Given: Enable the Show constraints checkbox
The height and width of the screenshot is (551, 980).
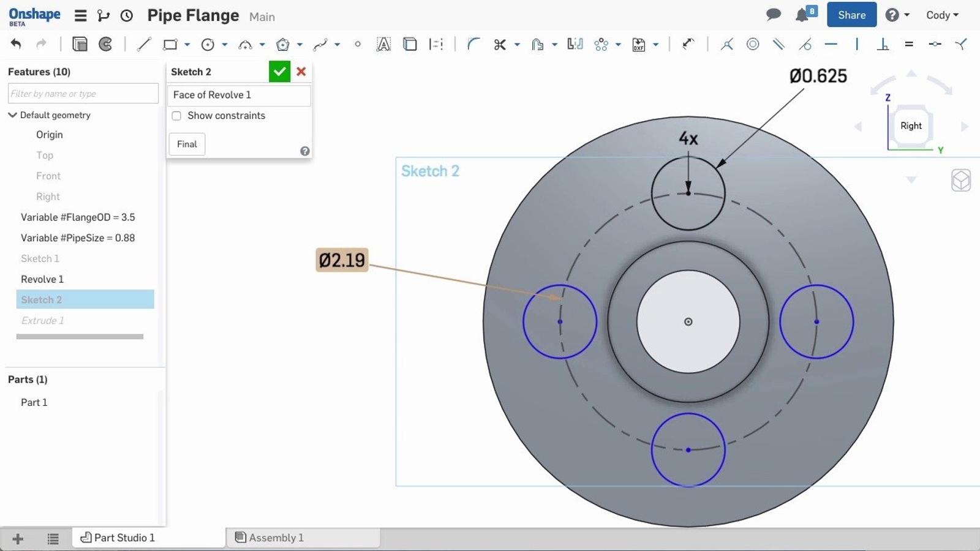Looking at the screenshot, I should (176, 116).
